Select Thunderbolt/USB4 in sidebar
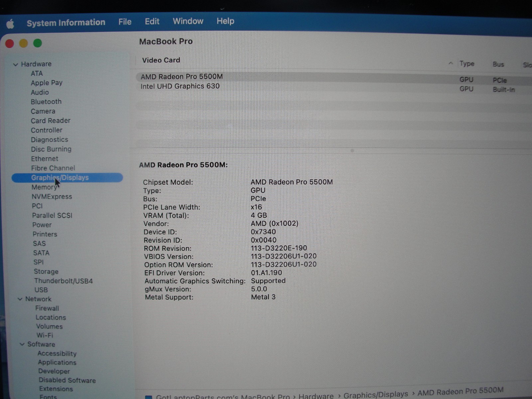The height and width of the screenshot is (399, 532). pyautogui.click(x=63, y=281)
